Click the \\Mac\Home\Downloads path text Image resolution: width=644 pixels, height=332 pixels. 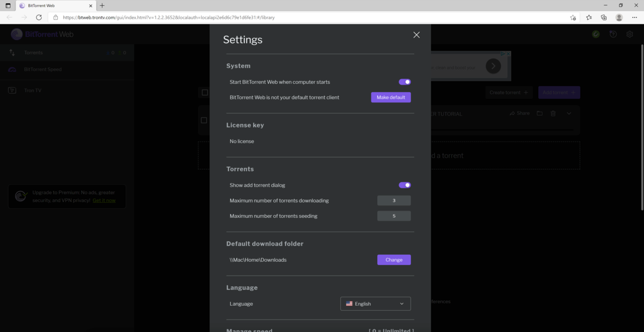(x=258, y=260)
